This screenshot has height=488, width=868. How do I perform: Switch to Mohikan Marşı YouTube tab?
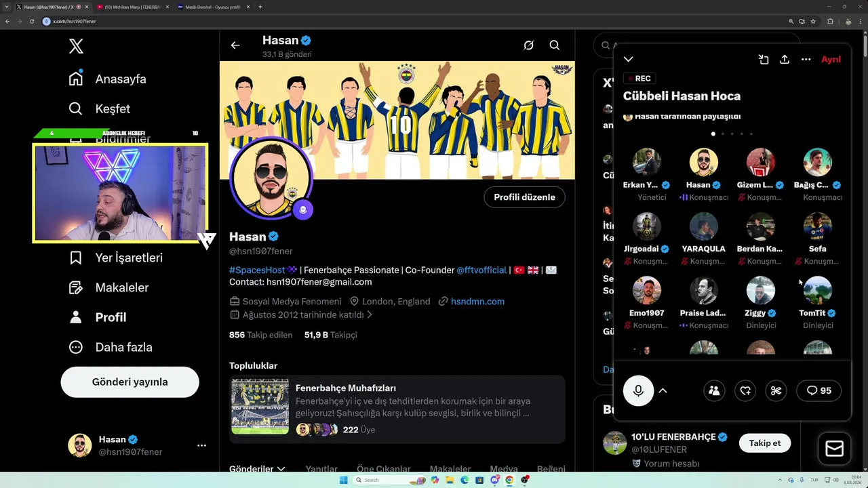[132, 7]
